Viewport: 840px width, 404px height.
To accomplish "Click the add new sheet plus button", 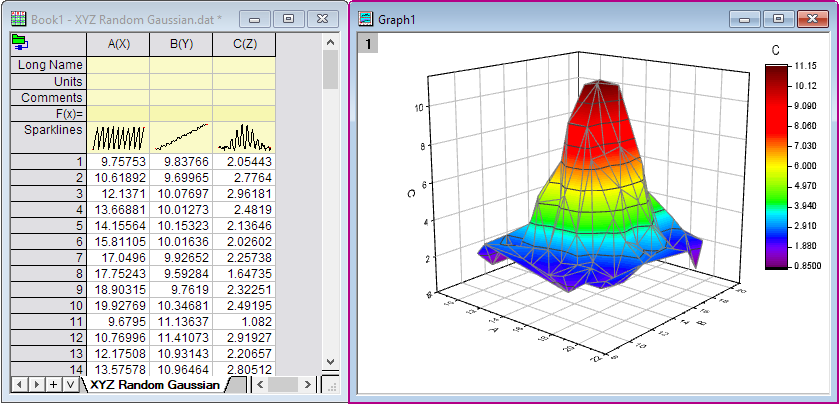I will pyautogui.click(x=52, y=385).
